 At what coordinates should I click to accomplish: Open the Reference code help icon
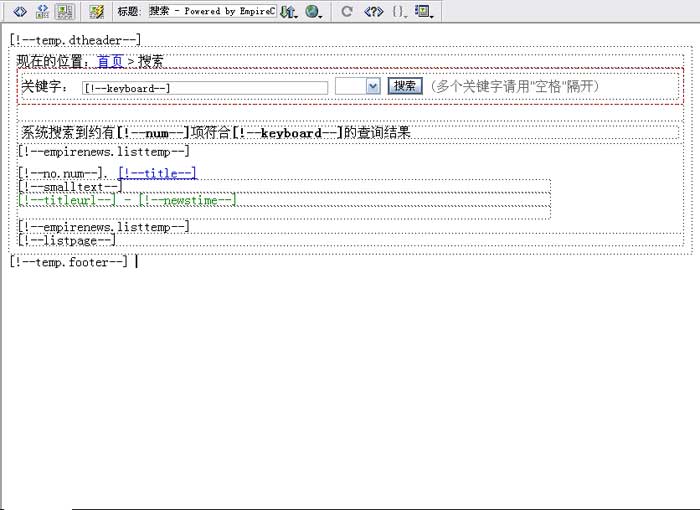(x=373, y=12)
